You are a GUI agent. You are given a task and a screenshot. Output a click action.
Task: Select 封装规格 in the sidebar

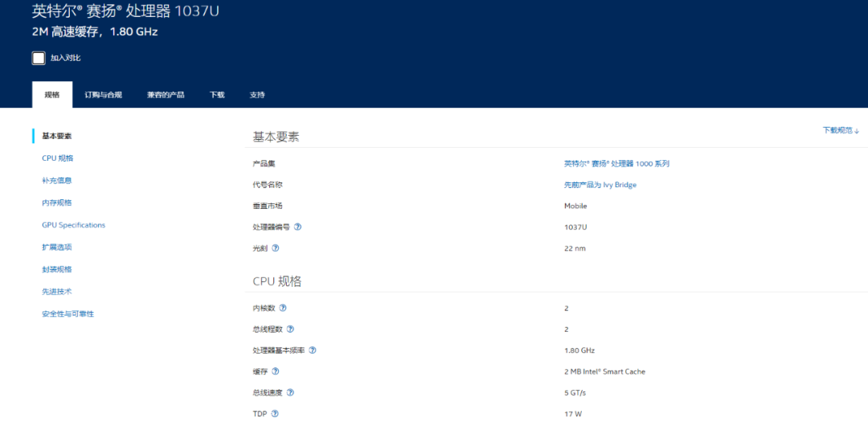pyautogui.click(x=56, y=269)
